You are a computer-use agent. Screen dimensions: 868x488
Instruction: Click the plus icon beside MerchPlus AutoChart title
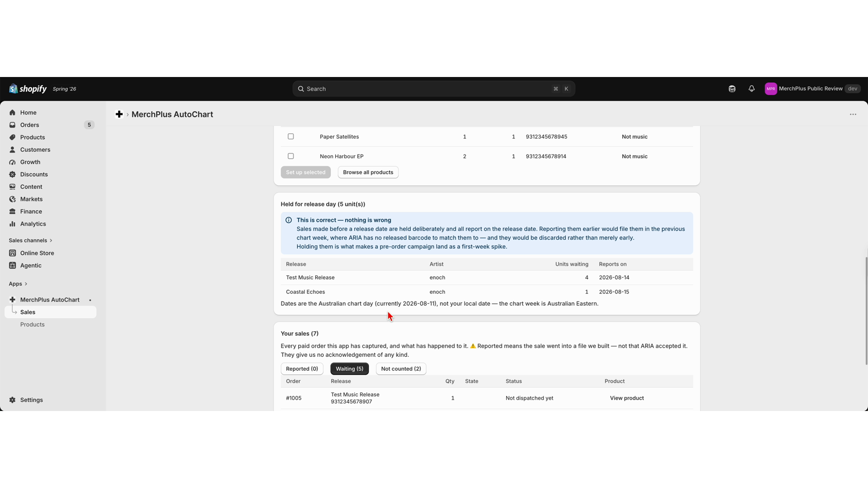click(119, 114)
